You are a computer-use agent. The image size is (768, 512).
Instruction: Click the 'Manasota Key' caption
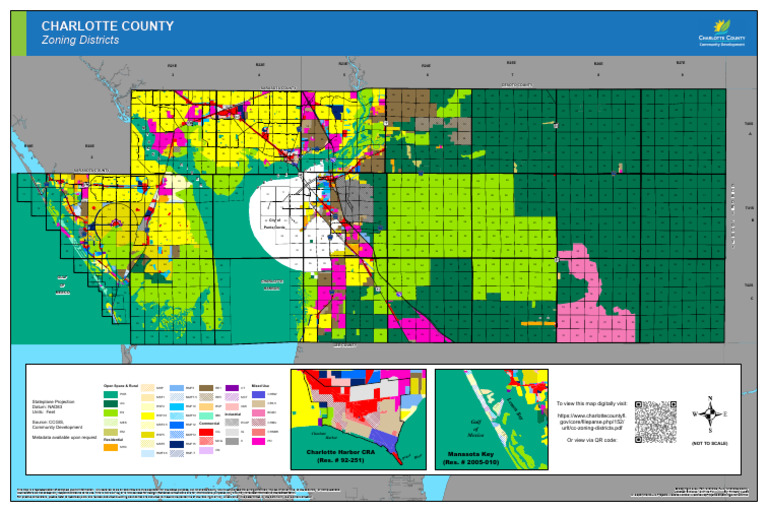pyautogui.click(x=471, y=454)
